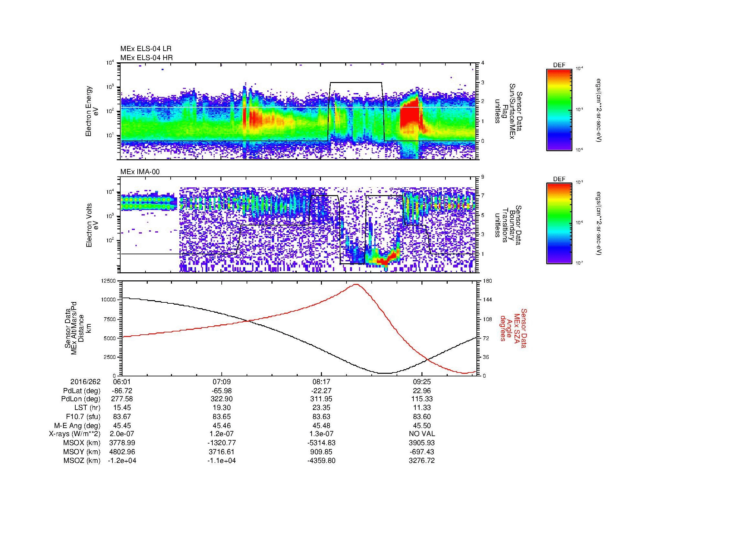The height and width of the screenshot is (534, 756).
Task: Click the 'MEx ELS-04 LR' panel title
Action: (x=145, y=49)
